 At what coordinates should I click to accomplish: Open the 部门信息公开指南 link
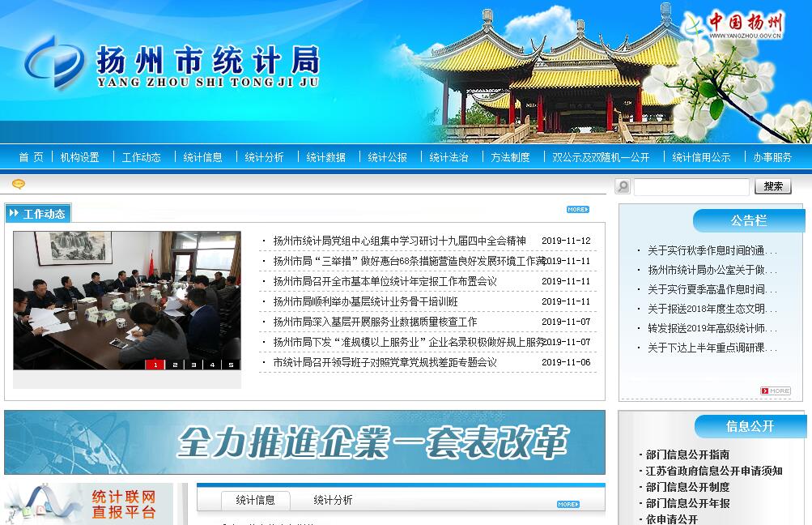687,455
